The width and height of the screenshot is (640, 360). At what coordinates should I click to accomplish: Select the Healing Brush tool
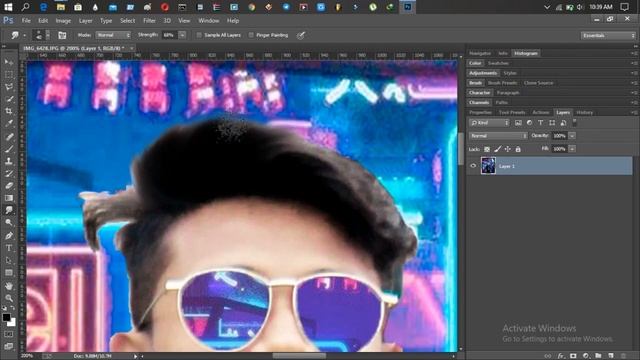9,137
